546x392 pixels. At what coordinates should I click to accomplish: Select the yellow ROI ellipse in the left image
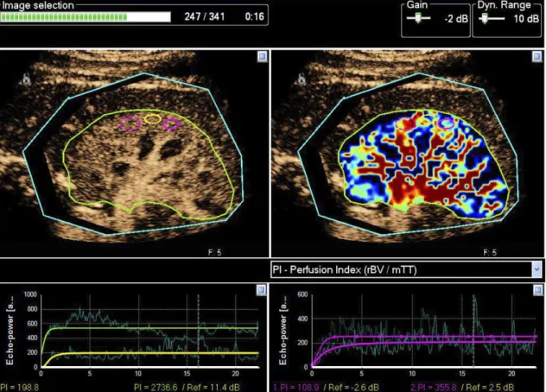pyautogui.click(x=153, y=119)
